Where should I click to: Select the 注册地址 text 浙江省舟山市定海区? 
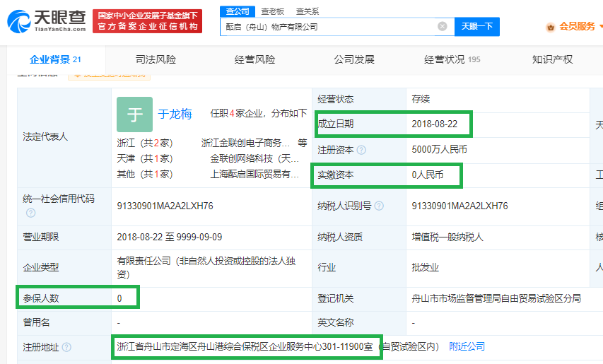pos(157,347)
